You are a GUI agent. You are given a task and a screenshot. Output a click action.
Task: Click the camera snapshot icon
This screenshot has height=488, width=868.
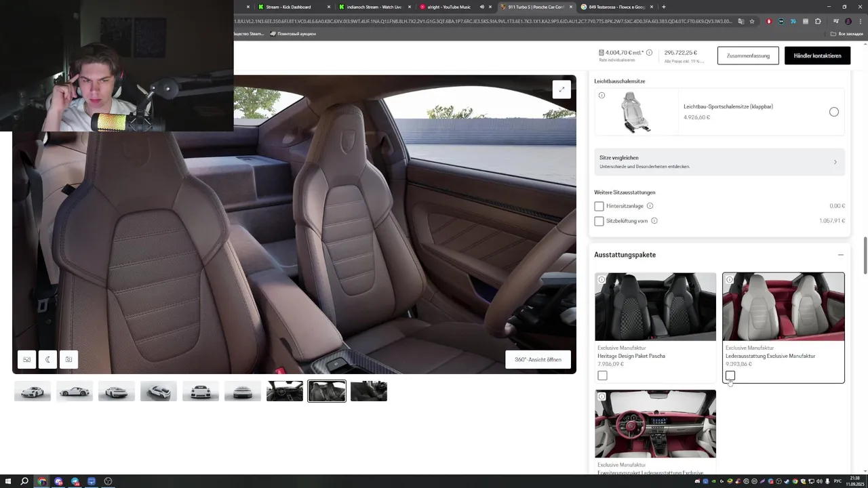click(68, 360)
